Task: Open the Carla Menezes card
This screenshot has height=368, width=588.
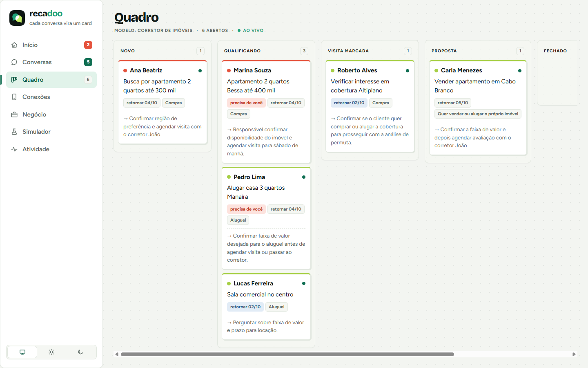Action: [478, 108]
